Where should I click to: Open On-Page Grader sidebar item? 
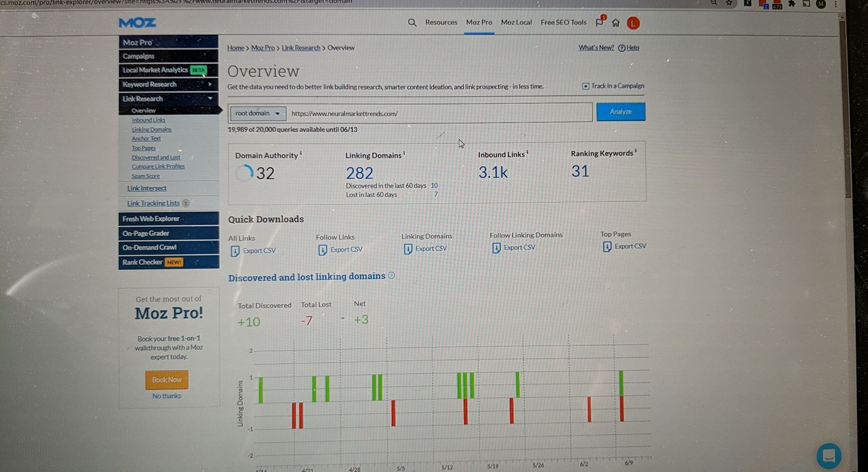(x=169, y=233)
